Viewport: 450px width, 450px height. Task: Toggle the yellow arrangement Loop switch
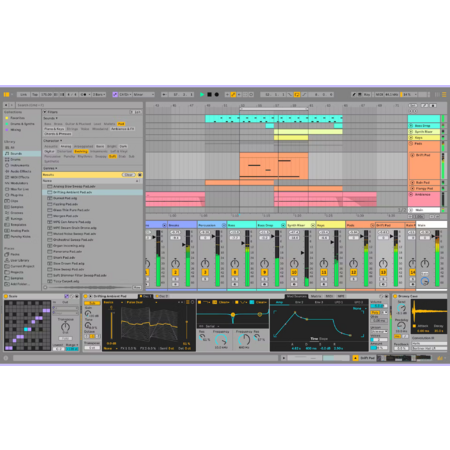[x=297, y=95]
